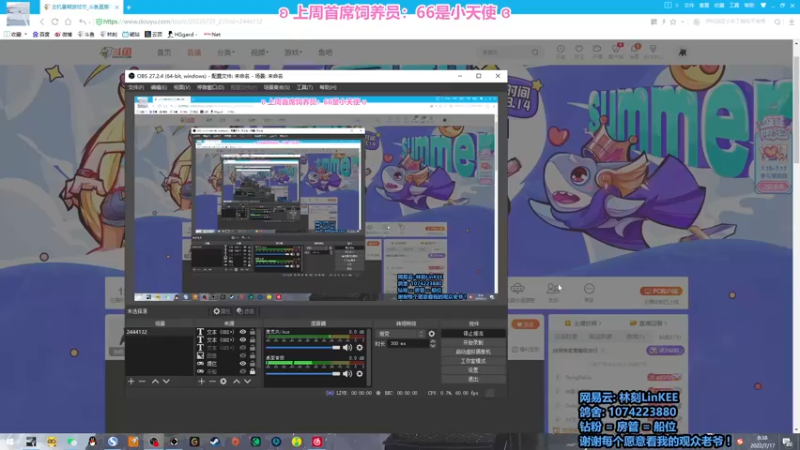Toggle visibility of third text source
This screenshot has width=800, height=450.
click(x=243, y=347)
